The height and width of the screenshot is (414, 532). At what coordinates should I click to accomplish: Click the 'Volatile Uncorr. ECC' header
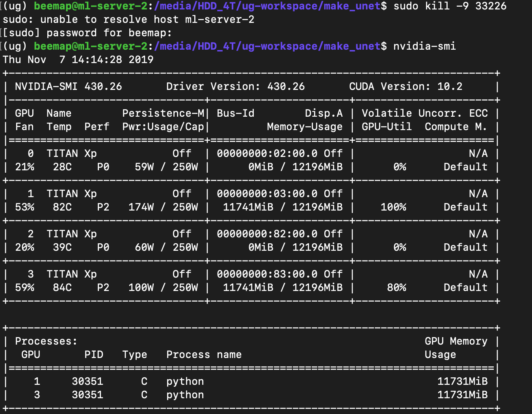[425, 113]
